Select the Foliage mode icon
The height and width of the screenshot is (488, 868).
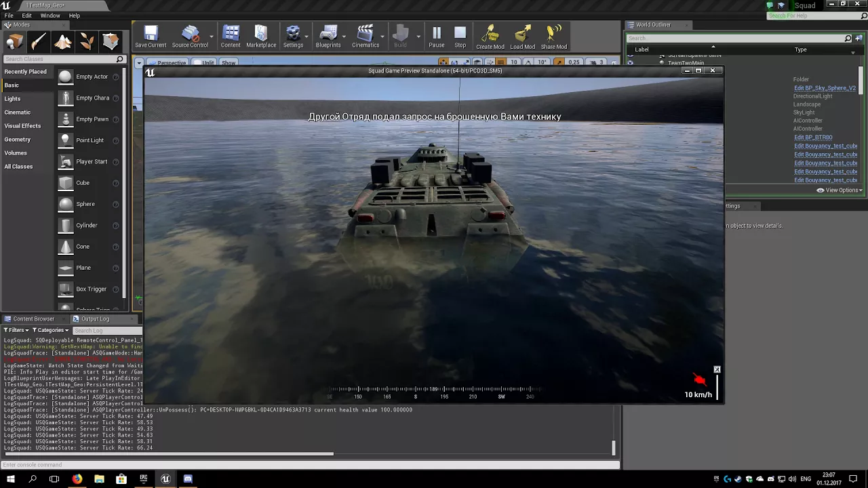(87, 42)
